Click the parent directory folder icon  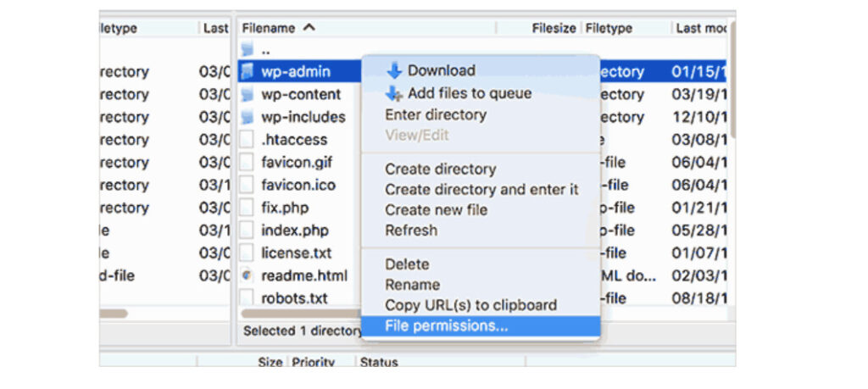[x=247, y=50]
